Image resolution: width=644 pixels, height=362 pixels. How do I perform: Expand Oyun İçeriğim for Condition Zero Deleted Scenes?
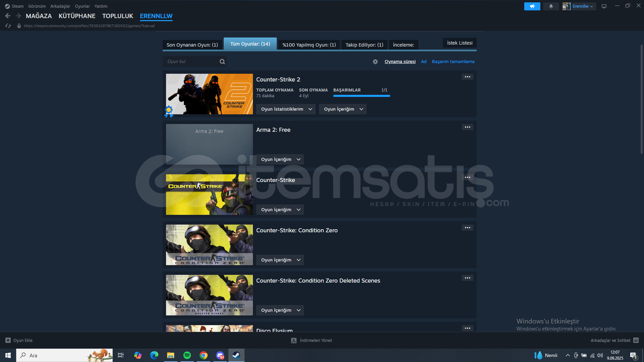(280, 310)
